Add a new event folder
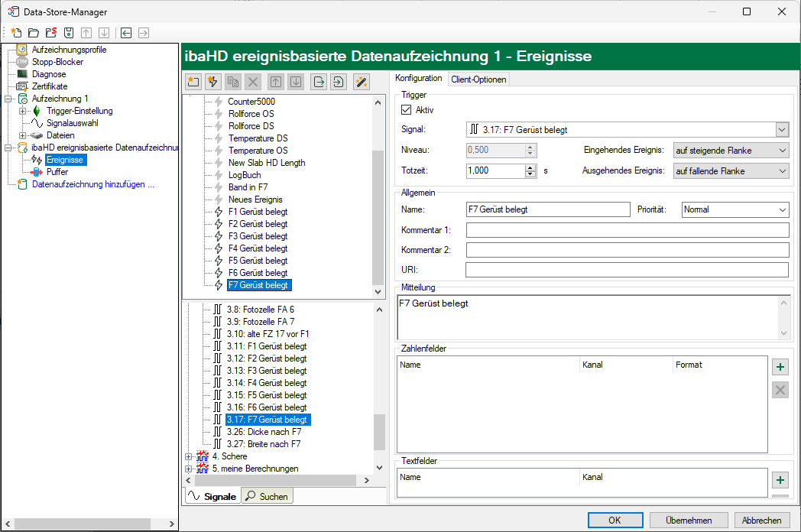The width and height of the screenshot is (801, 532). click(193, 82)
